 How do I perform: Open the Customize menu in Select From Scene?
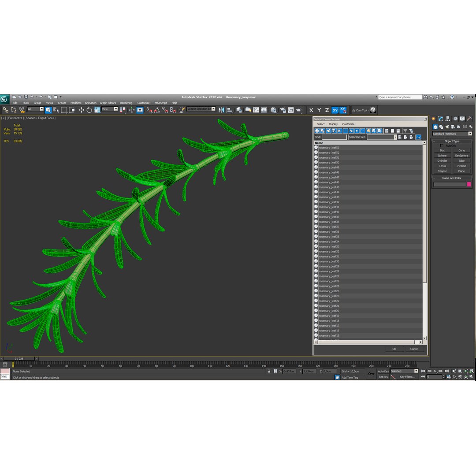348,124
